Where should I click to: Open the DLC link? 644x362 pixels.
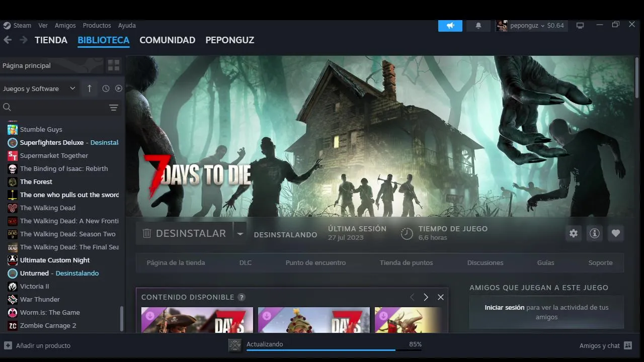(x=246, y=262)
